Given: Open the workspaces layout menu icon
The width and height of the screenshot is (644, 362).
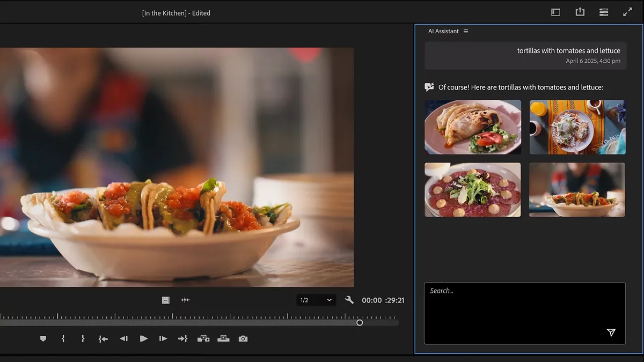Looking at the screenshot, I should point(556,12).
